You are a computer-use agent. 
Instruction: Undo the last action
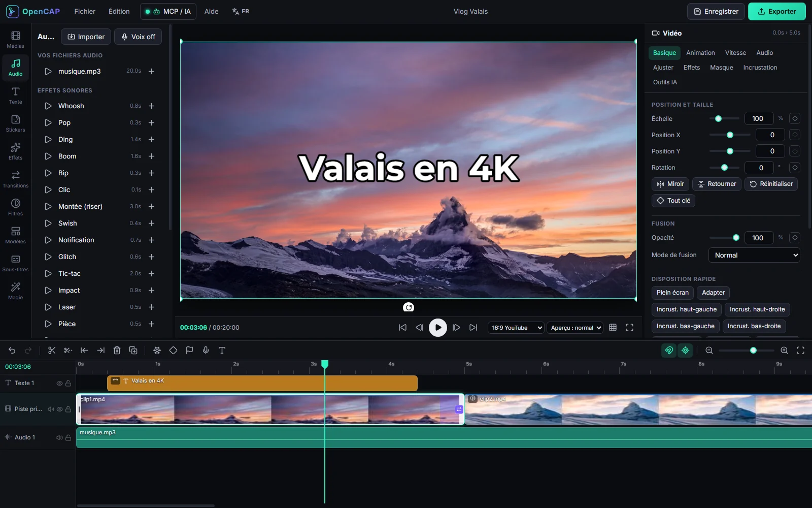(12, 350)
